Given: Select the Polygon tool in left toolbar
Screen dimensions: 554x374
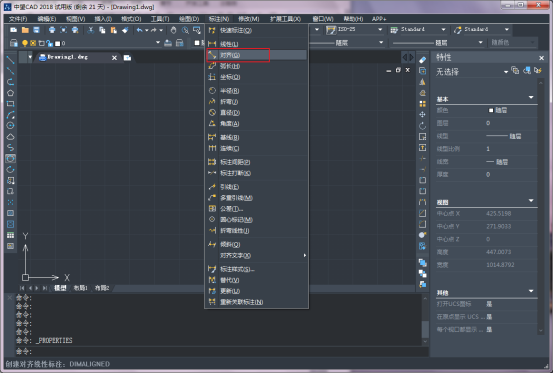Looking at the screenshot, I should pyautogui.click(x=10, y=93).
